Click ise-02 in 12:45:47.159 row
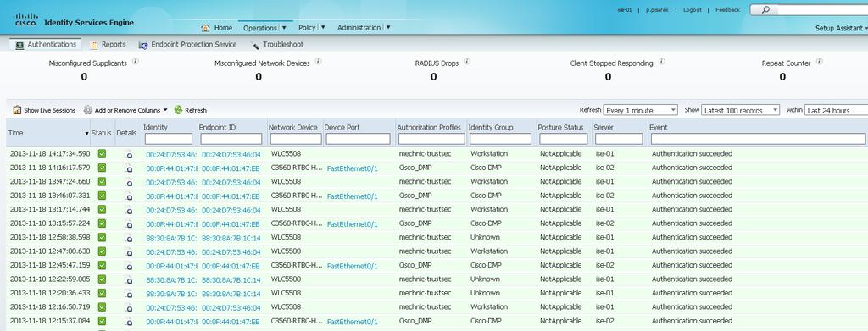 (605, 265)
